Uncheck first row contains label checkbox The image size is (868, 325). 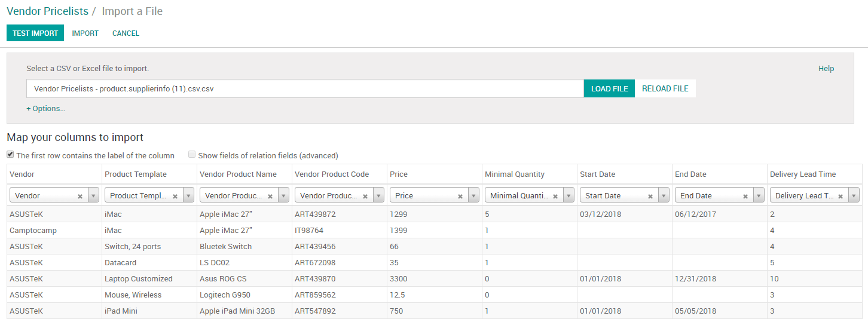[10, 155]
